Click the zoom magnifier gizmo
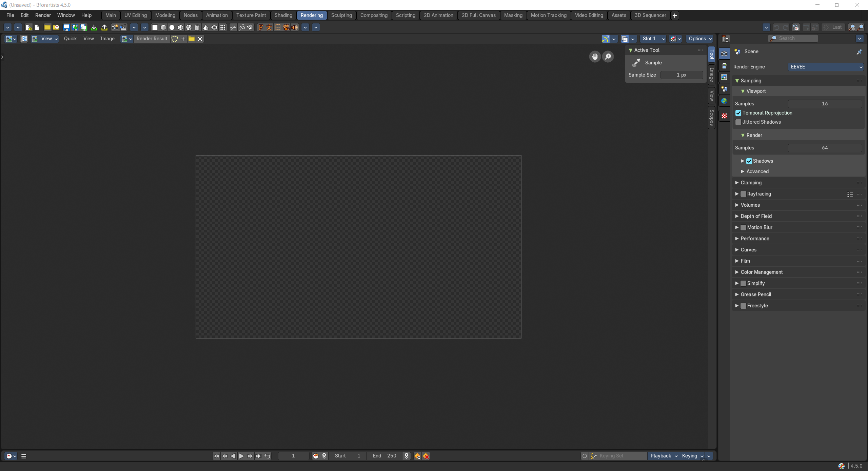The width and height of the screenshot is (868, 471). [x=608, y=57]
